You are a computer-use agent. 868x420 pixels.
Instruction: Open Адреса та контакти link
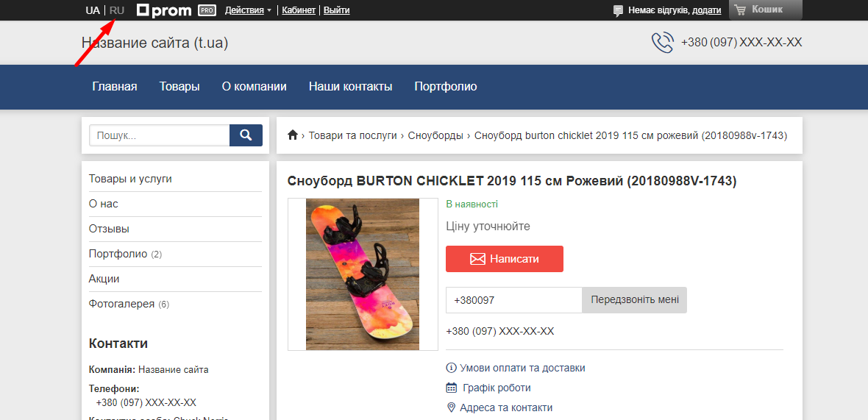(506, 407)
